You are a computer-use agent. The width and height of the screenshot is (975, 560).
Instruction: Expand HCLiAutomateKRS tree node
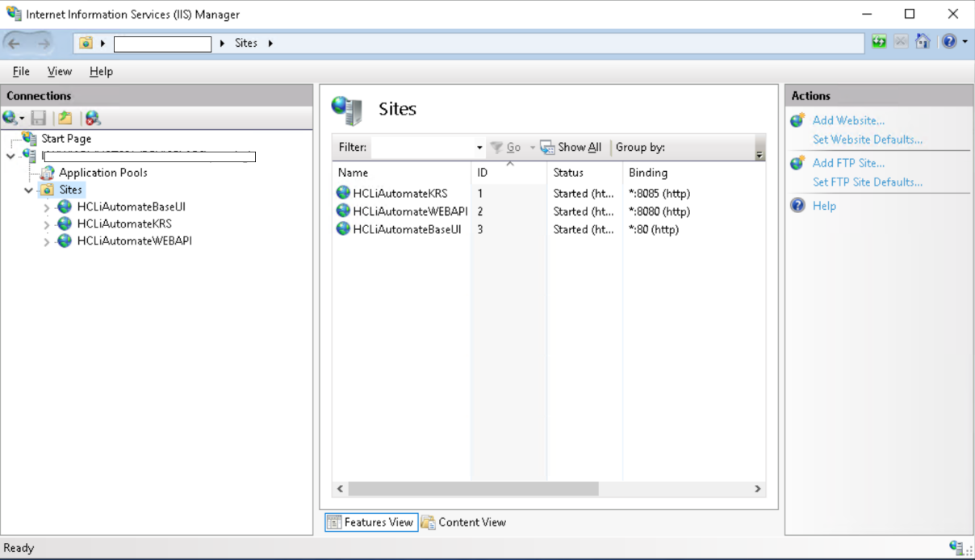click(47, 224)
